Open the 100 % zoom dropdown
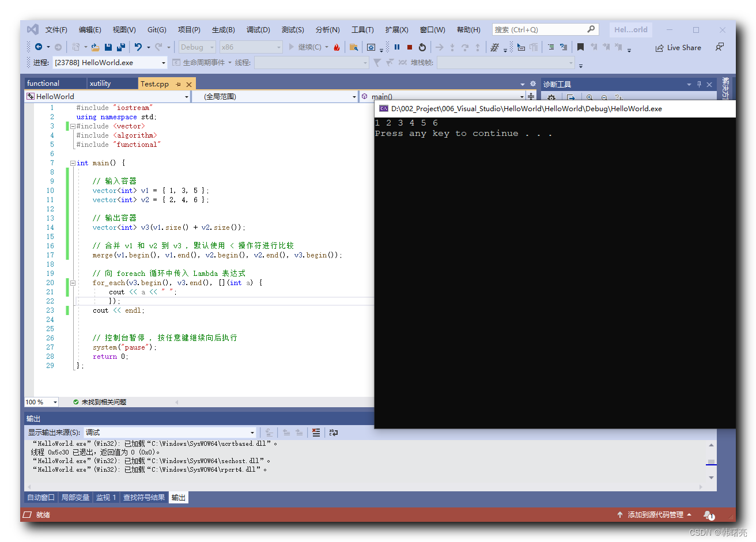This screenshot has width=756, height=542. [x=41, y=402]
